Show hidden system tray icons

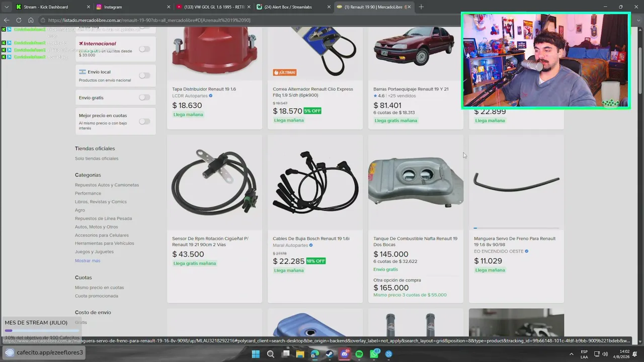pos(571,354)
